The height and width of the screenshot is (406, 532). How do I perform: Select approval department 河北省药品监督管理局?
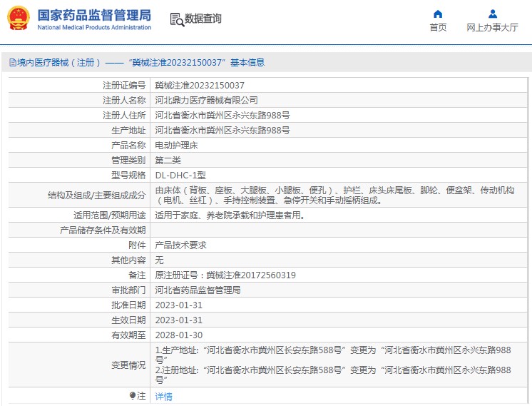198,290
